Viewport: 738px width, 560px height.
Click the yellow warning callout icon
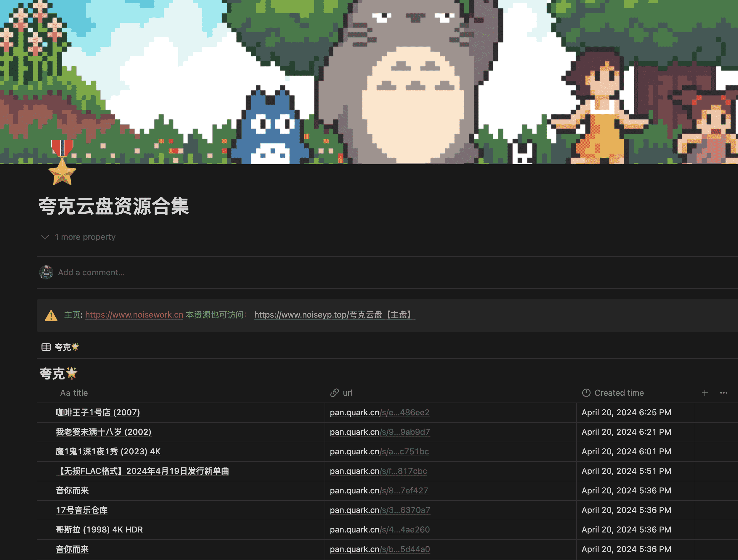pyautogui.click(x=51, y=315)
